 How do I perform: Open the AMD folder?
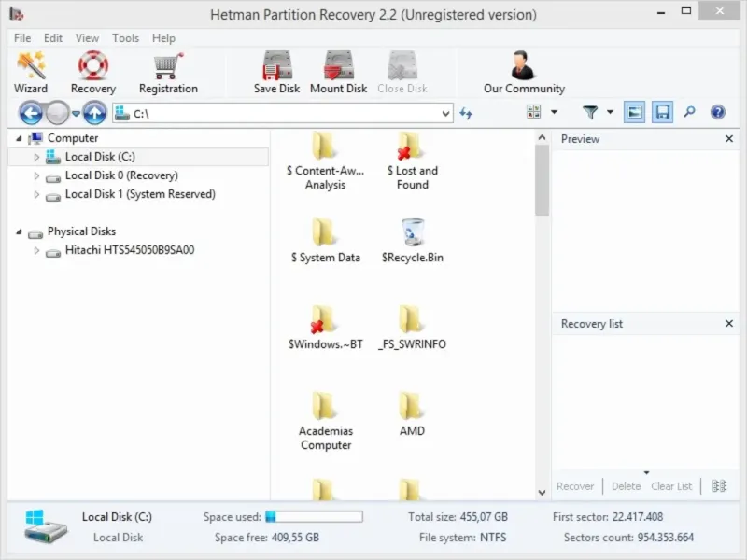[412, 414]
